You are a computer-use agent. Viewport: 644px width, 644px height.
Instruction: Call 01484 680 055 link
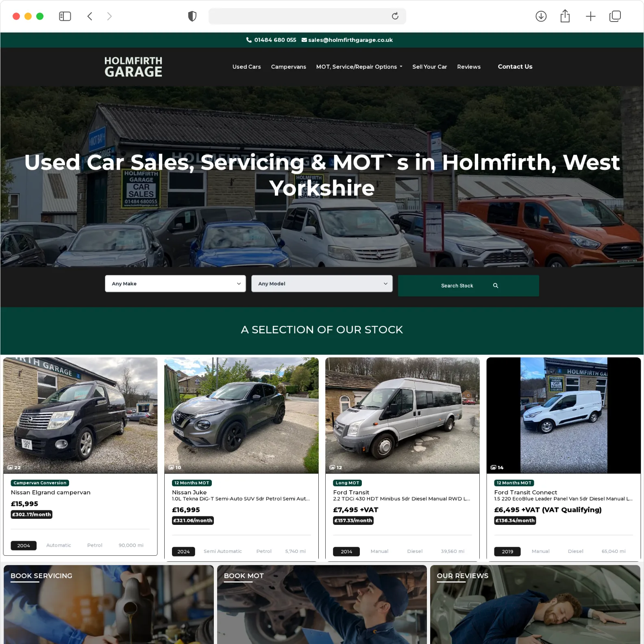(275, 40)
